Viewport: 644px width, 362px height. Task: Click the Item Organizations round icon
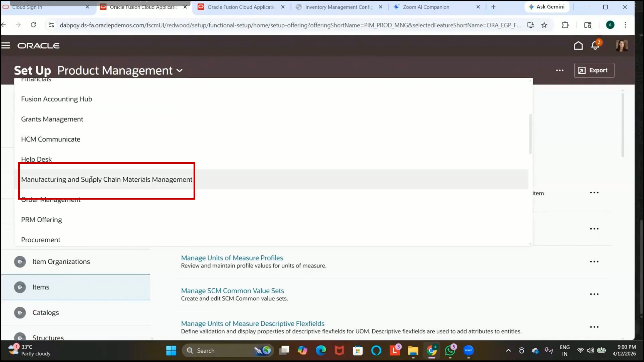(x=20, y=261)
